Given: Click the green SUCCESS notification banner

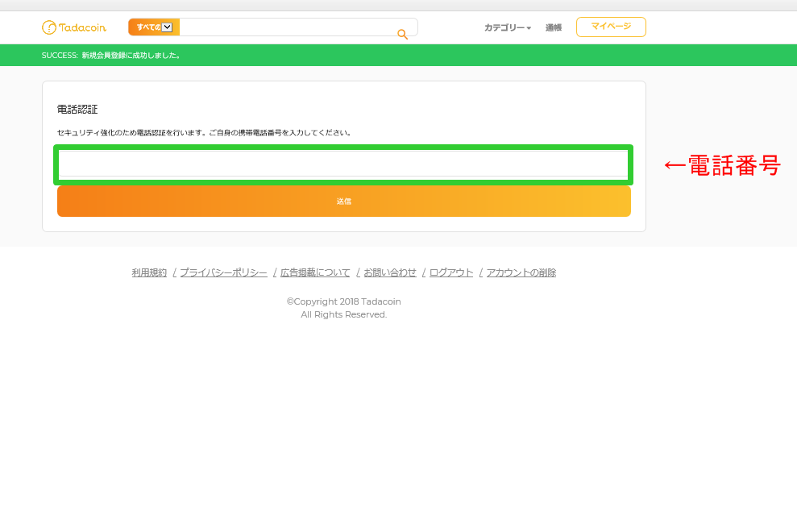Looking at the screenshot, I should (x=398, y=55).
